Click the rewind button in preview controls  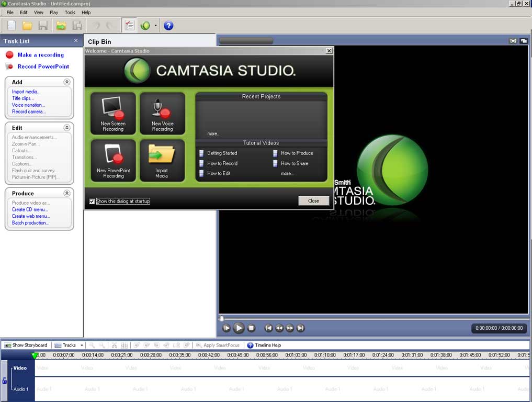click(279, 328)
